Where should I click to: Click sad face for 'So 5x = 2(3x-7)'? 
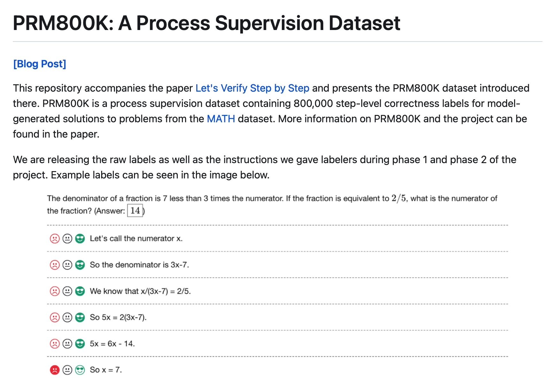(55, 317)
